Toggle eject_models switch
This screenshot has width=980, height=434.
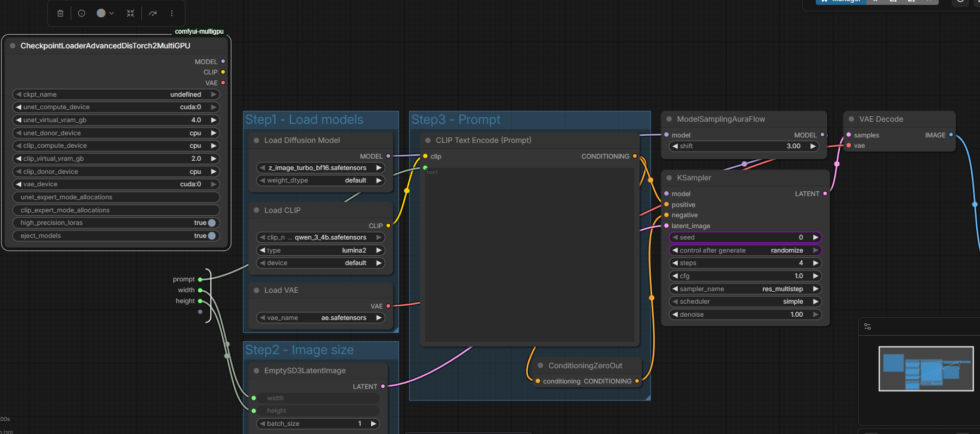[211, 236]
